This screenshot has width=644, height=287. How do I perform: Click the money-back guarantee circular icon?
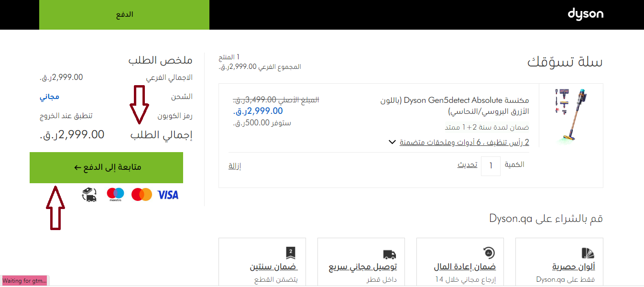[x=489, y=253]
